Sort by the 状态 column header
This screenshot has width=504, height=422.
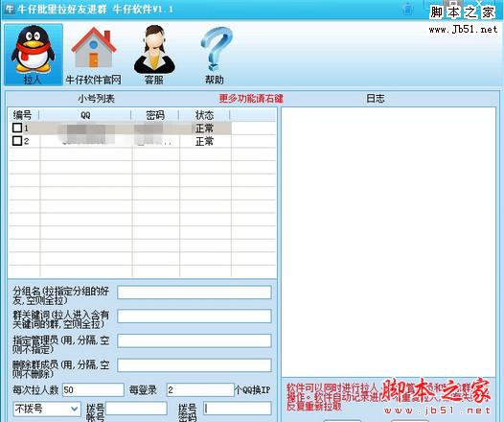(205, 115)
